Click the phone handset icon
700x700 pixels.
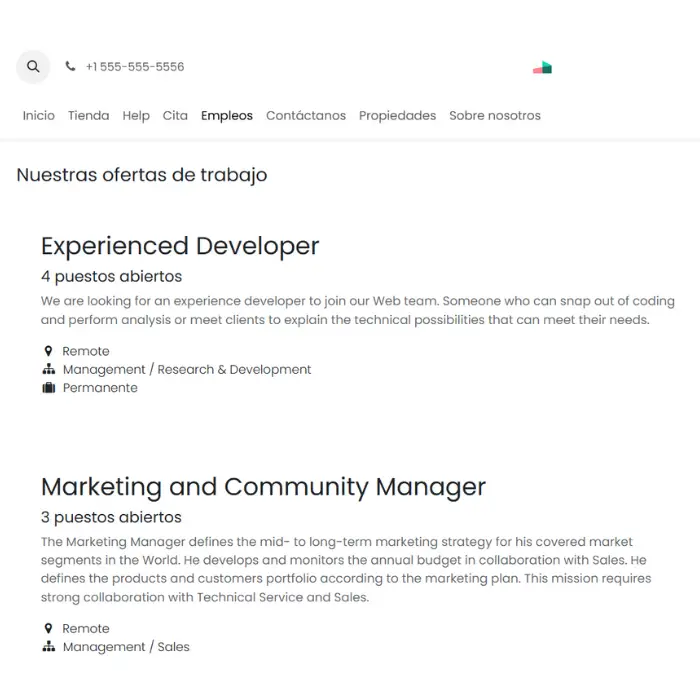[70, 67]
